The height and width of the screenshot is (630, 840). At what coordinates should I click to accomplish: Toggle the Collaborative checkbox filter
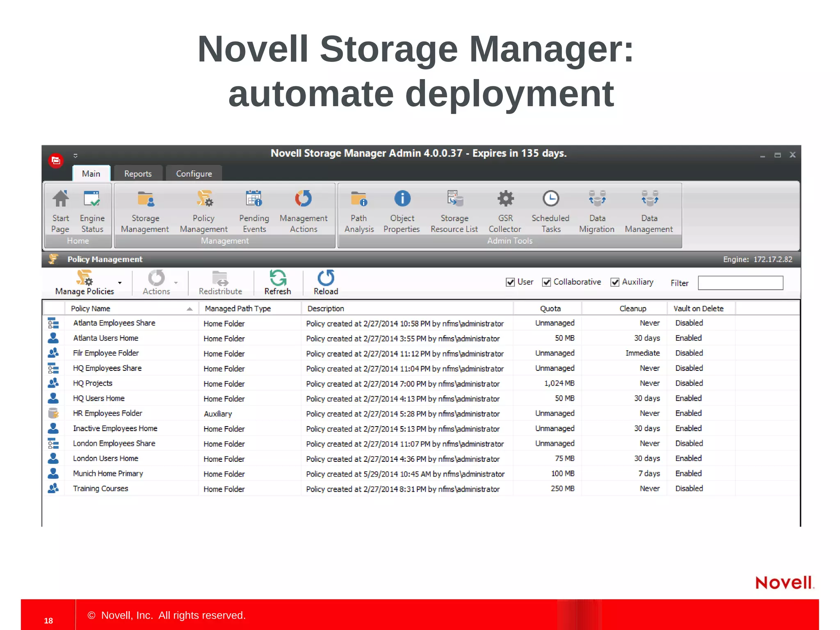tap(546, 282)
